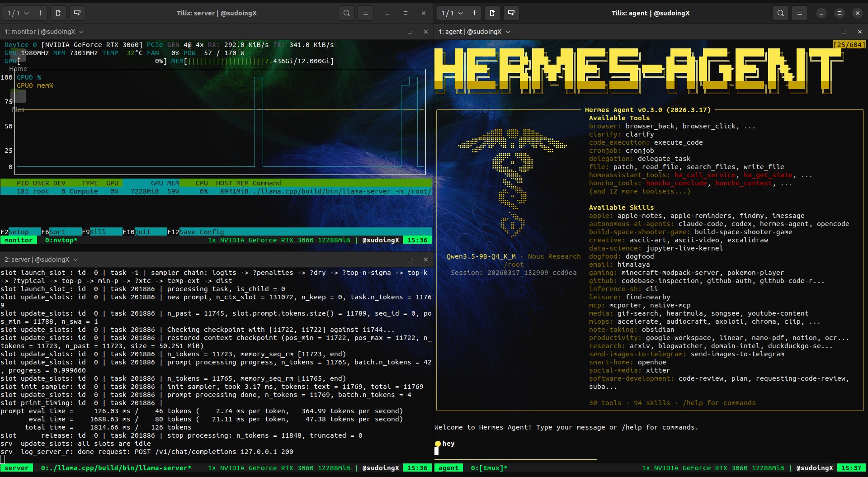
Task: Open hamburger menu in Tilix server window
Action: (366, 13)
